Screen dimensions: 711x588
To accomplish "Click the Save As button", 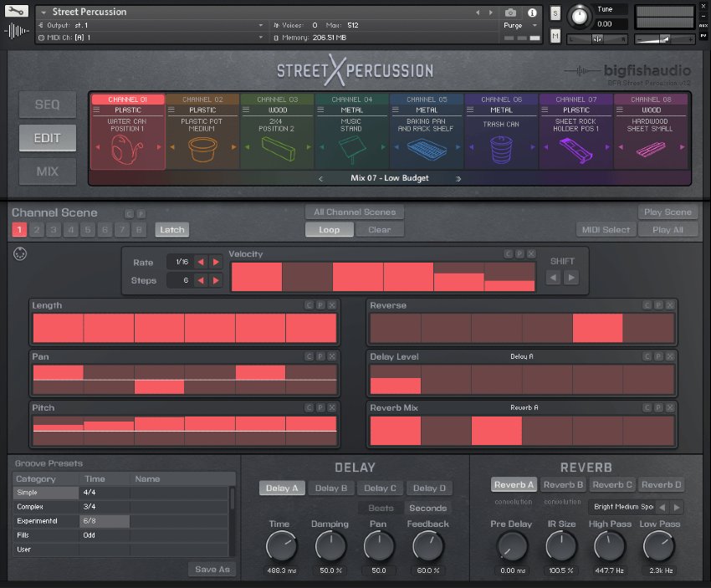I will click(x=212, y=569).
